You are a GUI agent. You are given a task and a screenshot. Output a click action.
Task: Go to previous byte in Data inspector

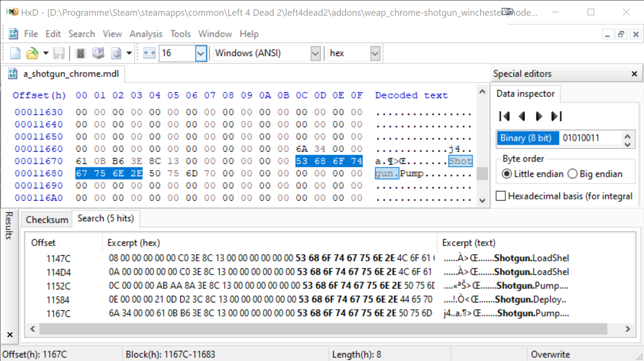point(522,116)
